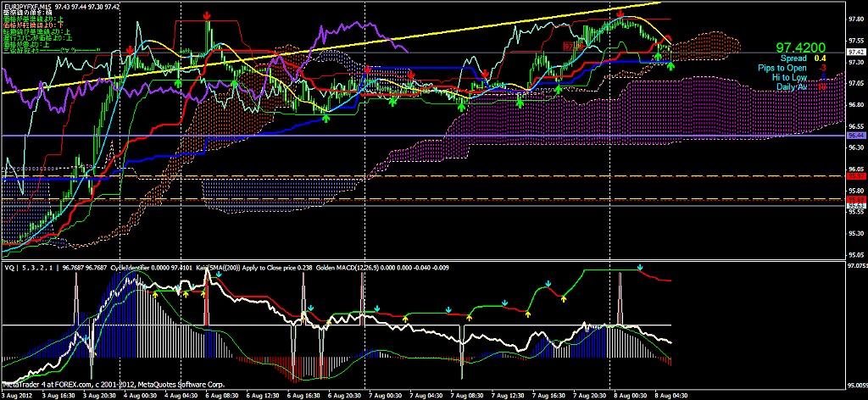Click the Spread label on the chart
This screenshot has width=868, height=400.
[793, 58]
